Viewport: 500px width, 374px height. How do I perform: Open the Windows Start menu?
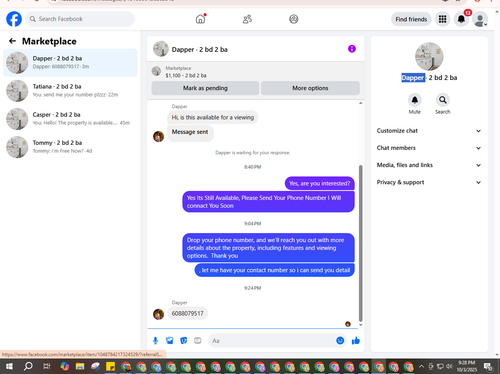[9, 367]
